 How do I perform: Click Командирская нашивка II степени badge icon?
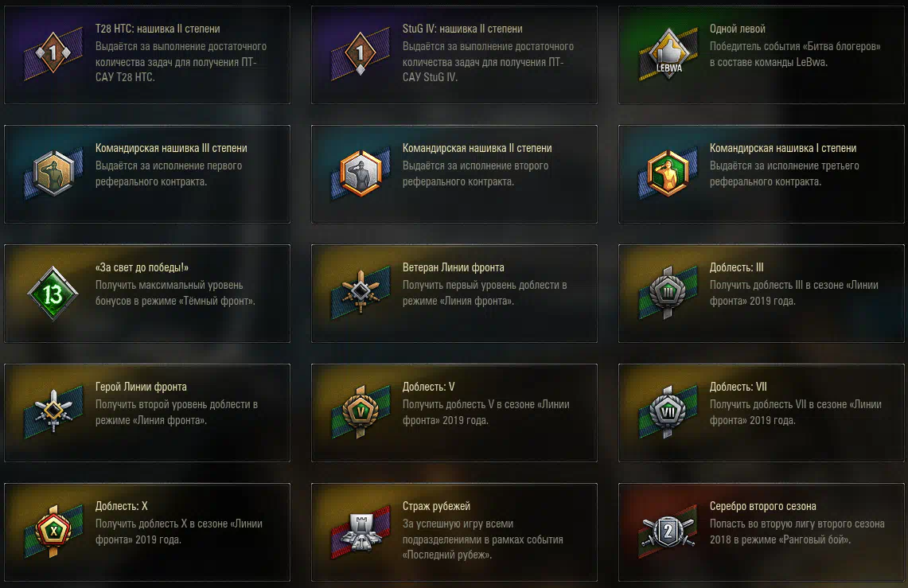click(360, 173)
